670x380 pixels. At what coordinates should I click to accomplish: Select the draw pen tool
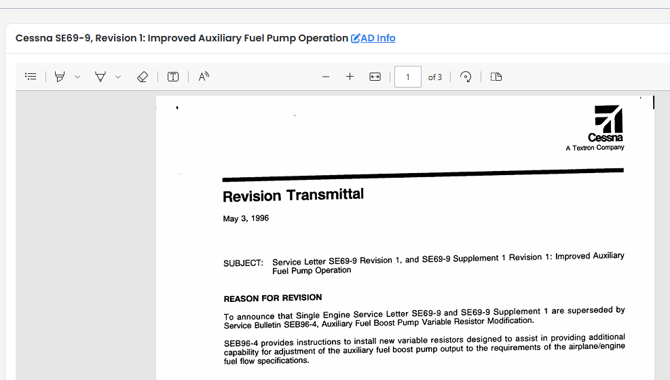click(x=100, y=77)
